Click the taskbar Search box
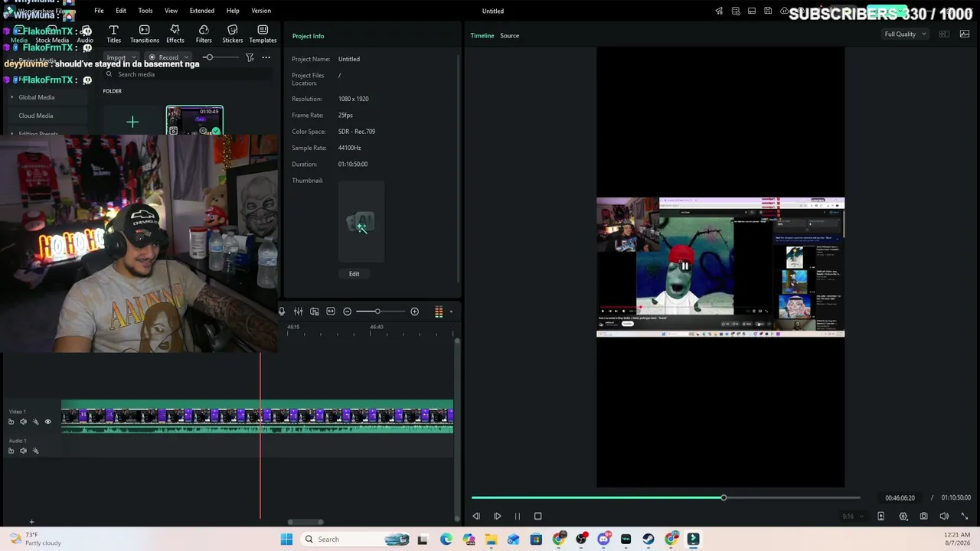 tap(356, 540)
